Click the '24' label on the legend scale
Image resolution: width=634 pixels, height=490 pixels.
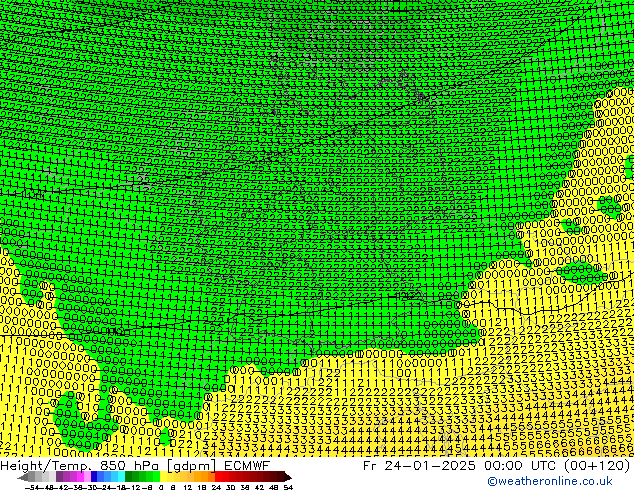pyautogui.click(x=216, y=487)
